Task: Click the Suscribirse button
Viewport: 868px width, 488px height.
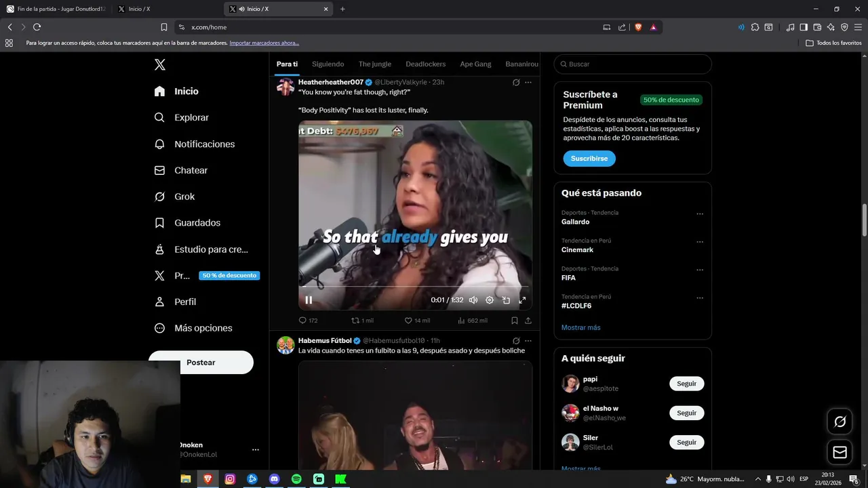Action: click(x=589, y=159)
